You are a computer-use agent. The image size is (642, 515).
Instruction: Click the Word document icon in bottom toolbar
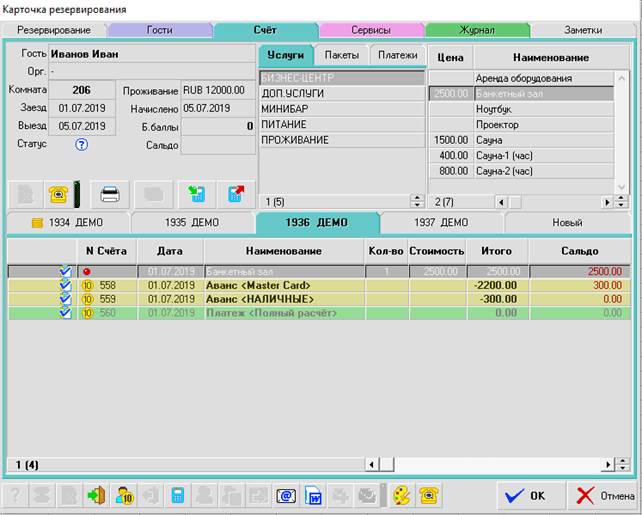[313, 494]
